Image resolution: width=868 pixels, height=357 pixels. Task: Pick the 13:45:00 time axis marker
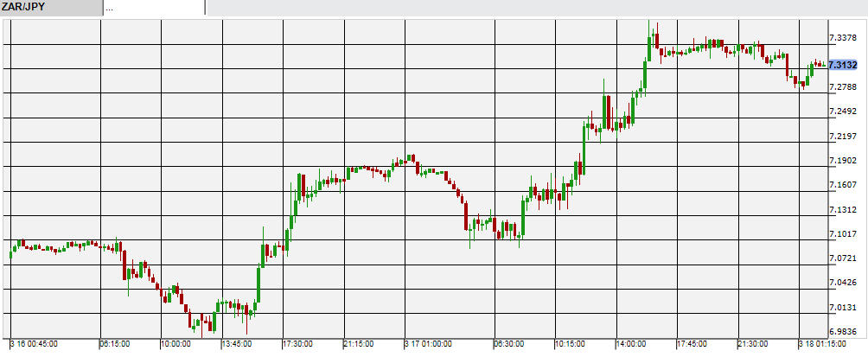click(x=234, y=344)
